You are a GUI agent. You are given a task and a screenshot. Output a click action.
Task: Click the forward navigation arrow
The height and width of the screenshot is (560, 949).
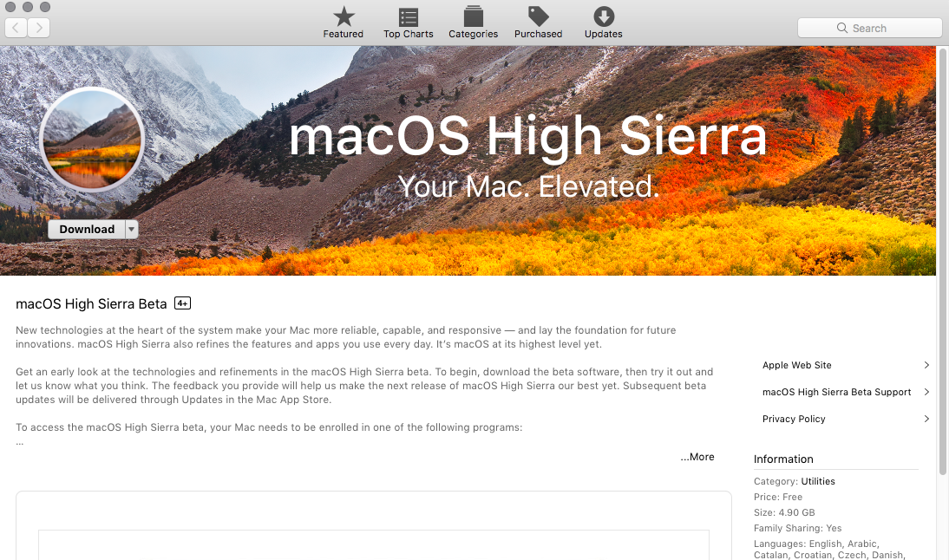click(39, 28)
